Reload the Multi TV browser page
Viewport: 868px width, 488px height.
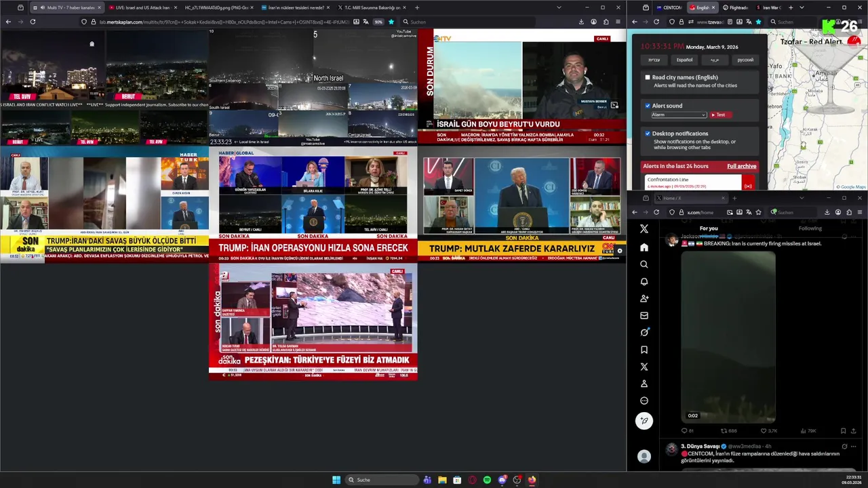pos(33,22)
